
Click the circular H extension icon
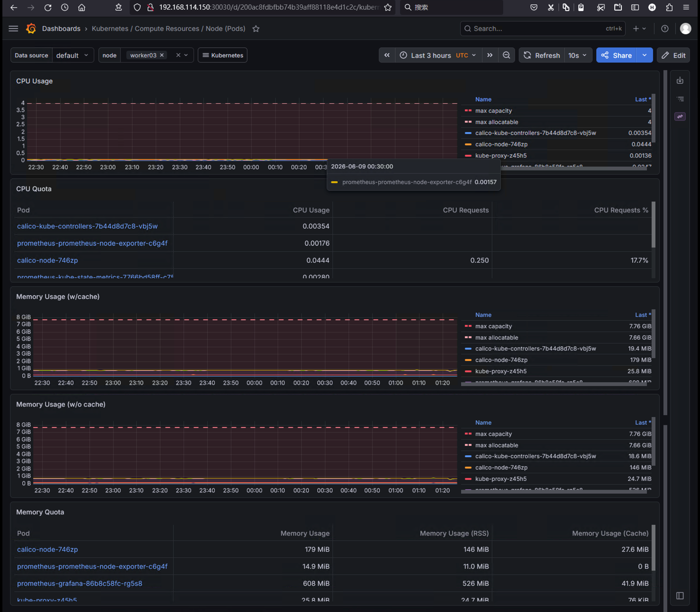coord(652,8)
